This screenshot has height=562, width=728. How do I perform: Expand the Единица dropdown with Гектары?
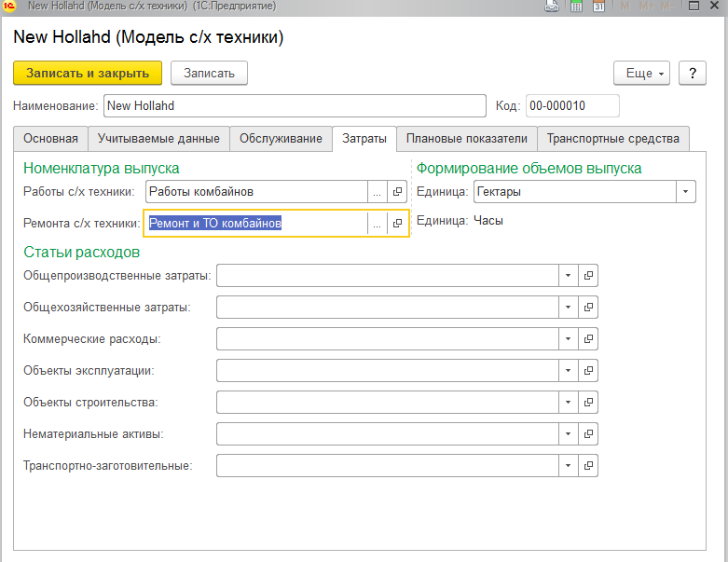point(686,192)
